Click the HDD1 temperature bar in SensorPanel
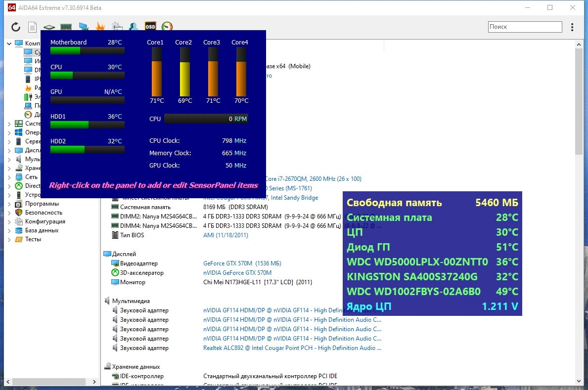The image size is (588, 390). [x=88, y=125]
